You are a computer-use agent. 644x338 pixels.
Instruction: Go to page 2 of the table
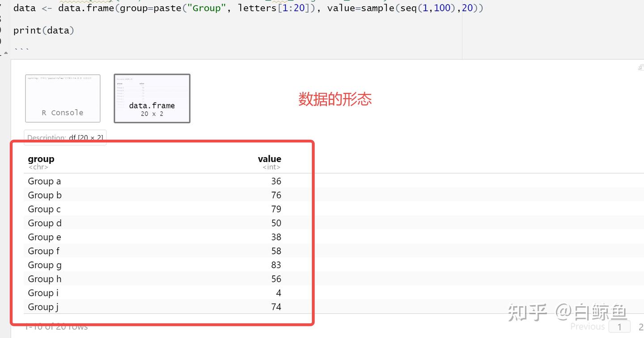click(642, 326)
